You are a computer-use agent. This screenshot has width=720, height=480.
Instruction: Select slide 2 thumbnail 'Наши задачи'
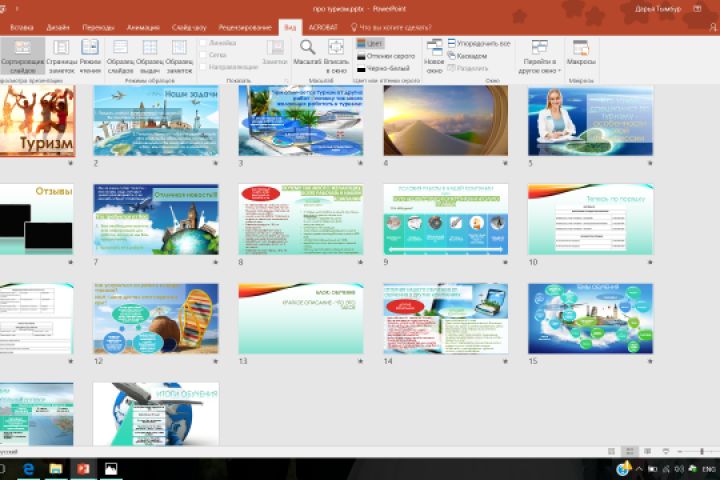[156, 120]
